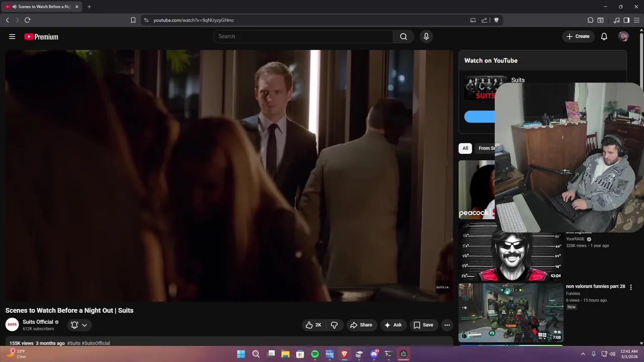Viewport: 644px width, 362px height.
Task: Open Task View on taskbar
Action: [271, 354]
